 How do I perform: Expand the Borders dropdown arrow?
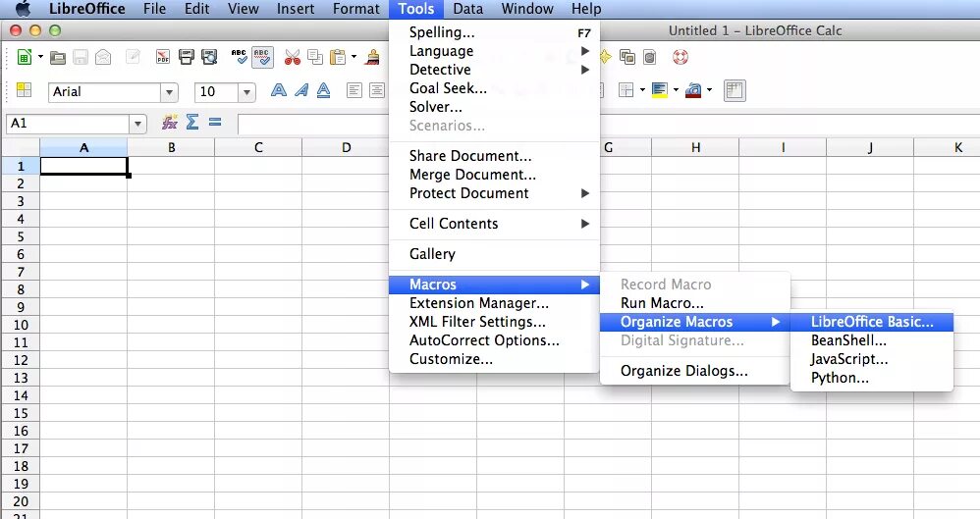click(x=642, y=90)
